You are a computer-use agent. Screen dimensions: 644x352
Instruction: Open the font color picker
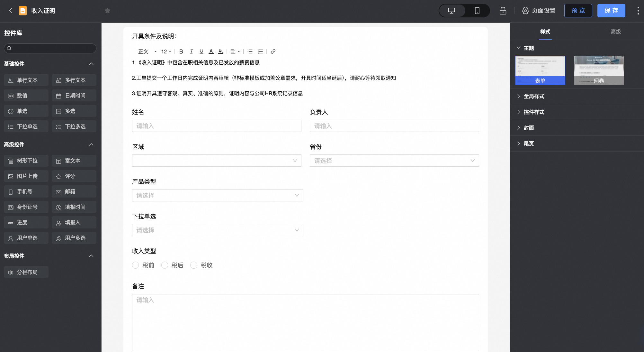(x=211, y=51)
